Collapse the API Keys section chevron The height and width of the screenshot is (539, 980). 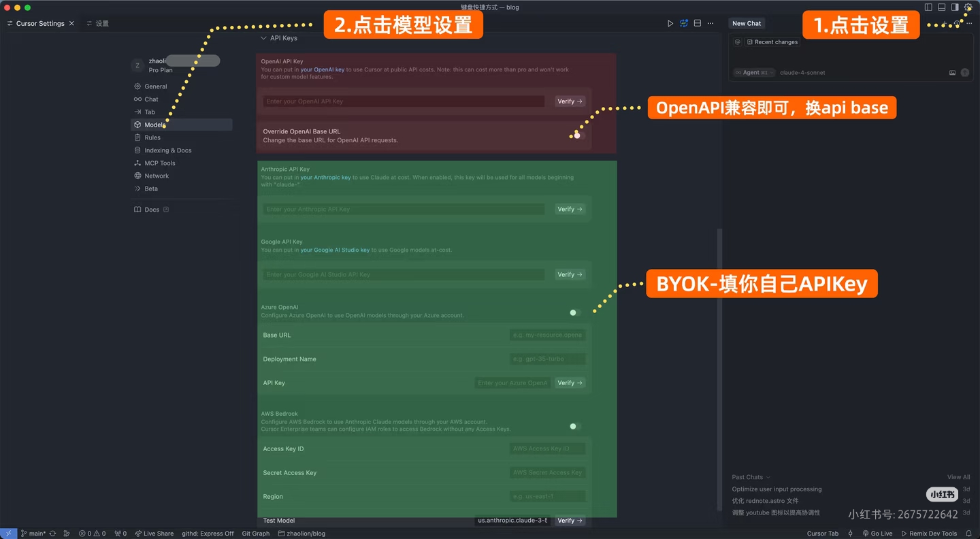pos(263,38)
